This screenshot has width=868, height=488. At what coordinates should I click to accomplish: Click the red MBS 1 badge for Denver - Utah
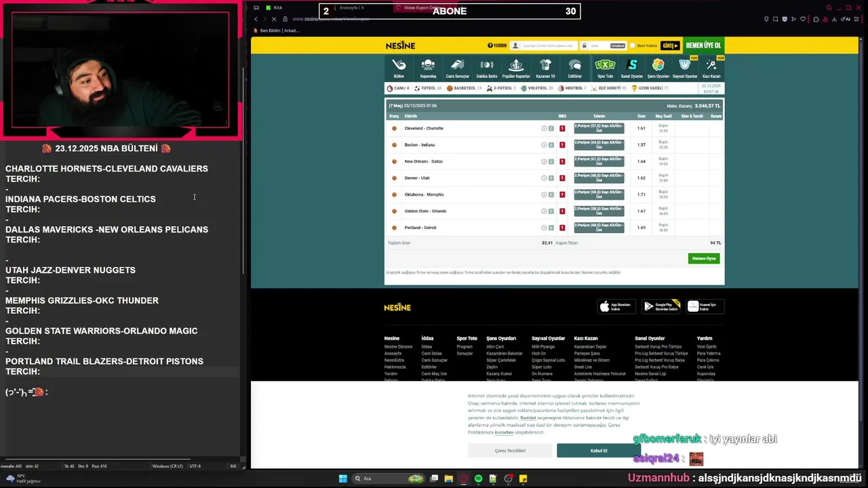point(562,178)
